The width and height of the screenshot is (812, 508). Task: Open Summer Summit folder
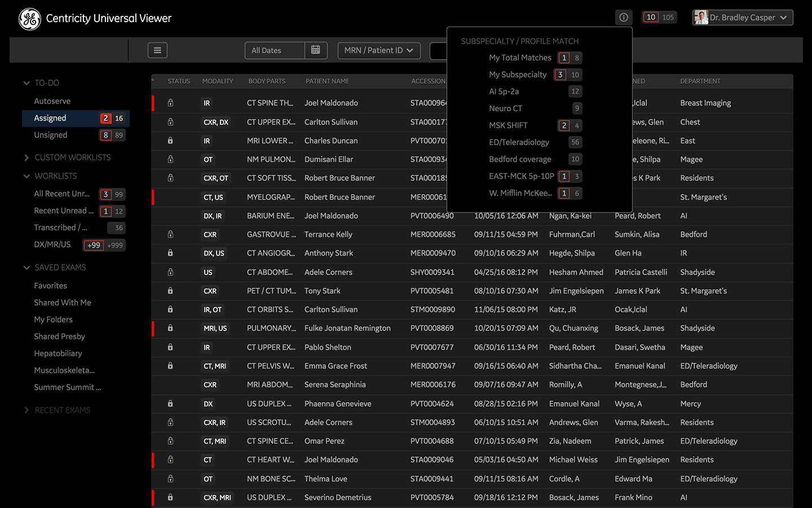[x=68, y=387]
